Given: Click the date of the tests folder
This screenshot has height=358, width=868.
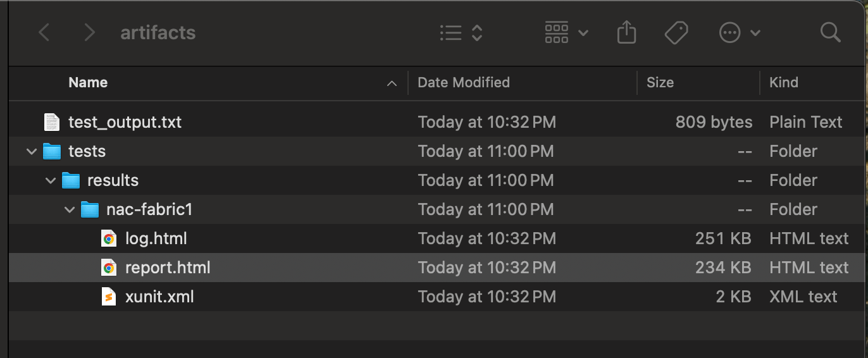Looking at the screenshot, I should 486,151.
